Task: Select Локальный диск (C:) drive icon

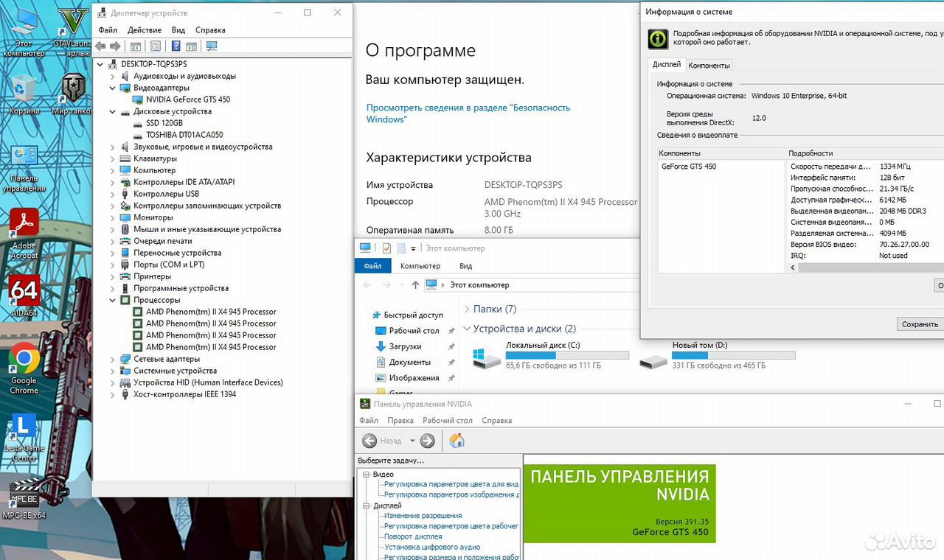Action: (485, 357)
